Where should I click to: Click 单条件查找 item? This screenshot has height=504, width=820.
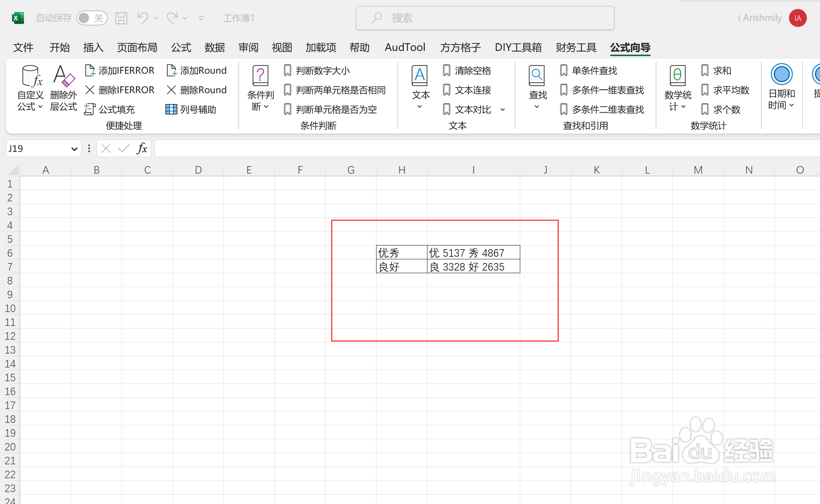588,70
